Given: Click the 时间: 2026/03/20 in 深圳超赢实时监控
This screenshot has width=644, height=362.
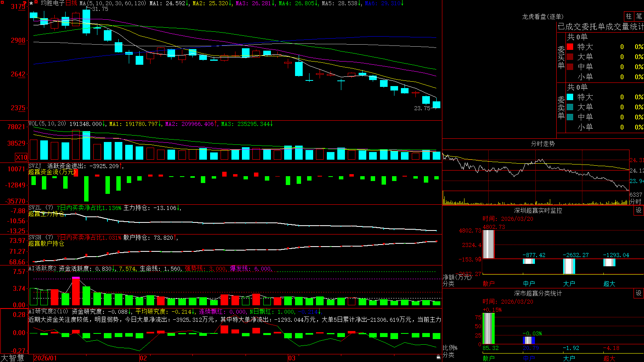Looking at the screenshot, I should point(508,219).
